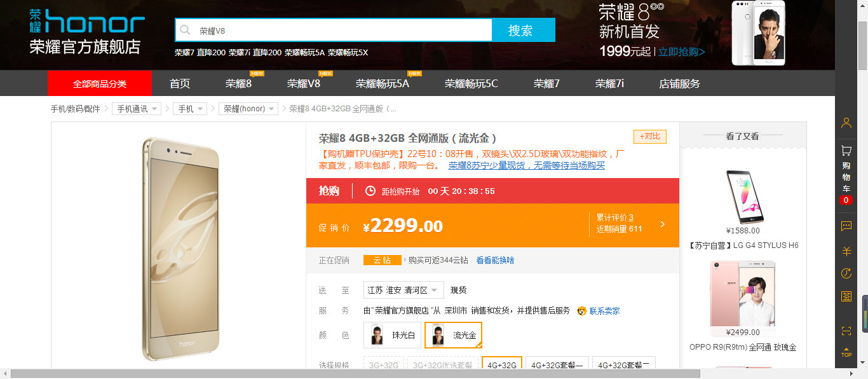Viewport: 868px width, 379px height.
Task: Click price ¥1588.00 under LG G4
Action: click(743, 231)
